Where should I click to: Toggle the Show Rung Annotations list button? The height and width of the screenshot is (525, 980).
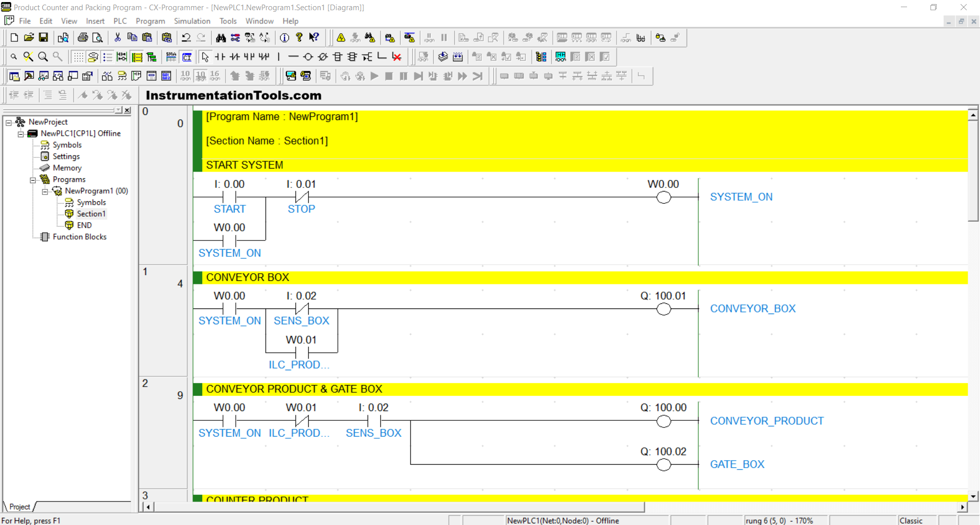pos(108,57)
